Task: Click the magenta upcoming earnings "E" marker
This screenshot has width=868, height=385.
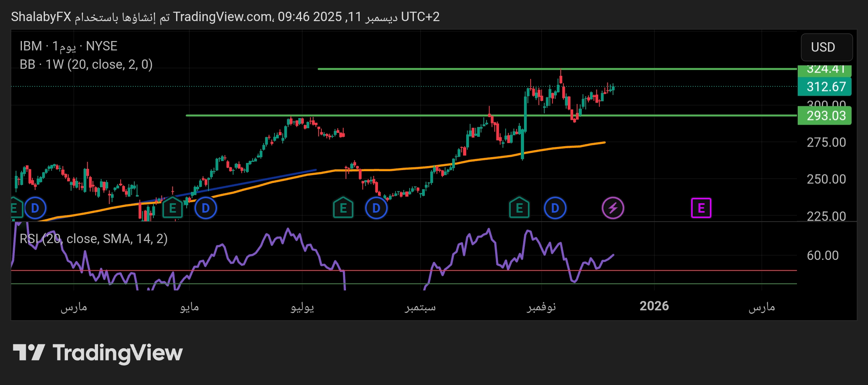Action: 702,208
